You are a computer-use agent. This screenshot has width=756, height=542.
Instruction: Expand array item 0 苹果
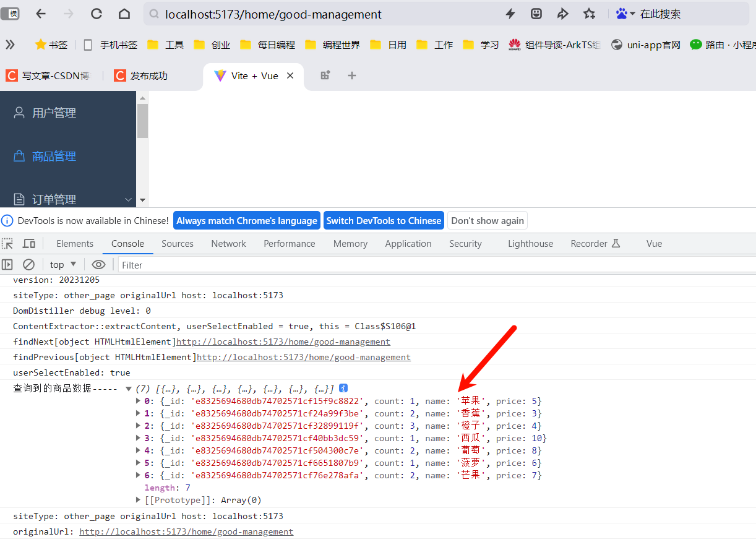pyautogui.click(x=138, y=401)
